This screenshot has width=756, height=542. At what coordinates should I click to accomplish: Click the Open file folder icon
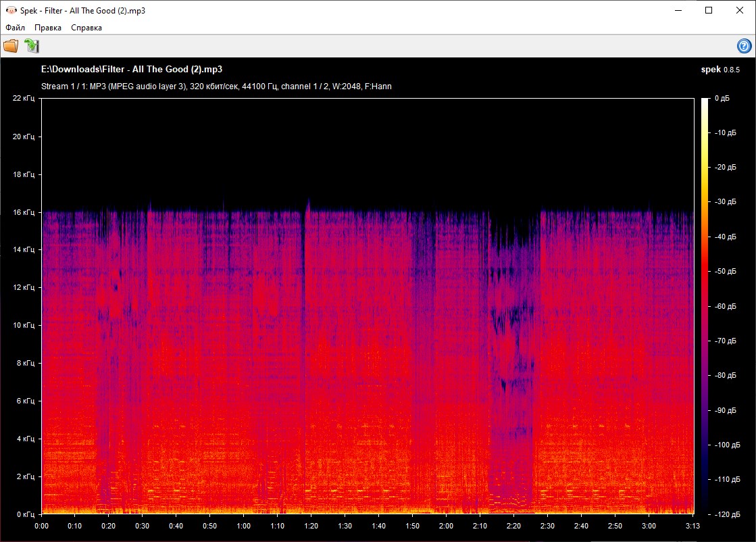tap(11, 46)
